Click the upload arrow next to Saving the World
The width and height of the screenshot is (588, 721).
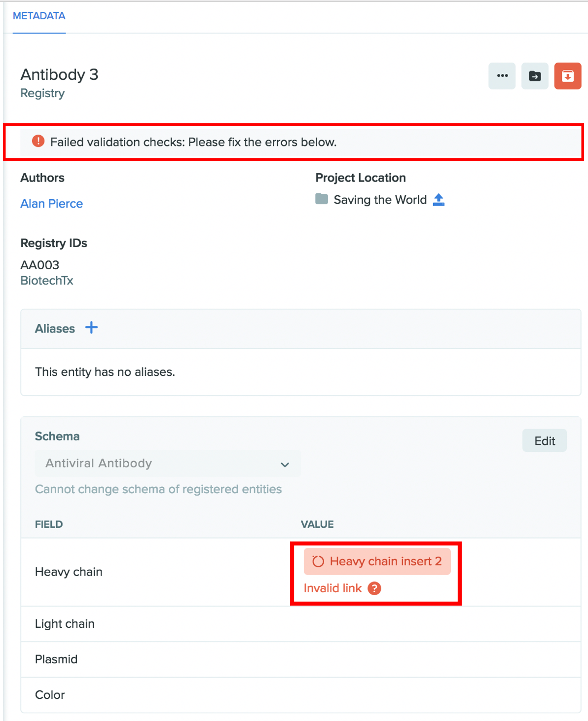(x=439, y=200)
